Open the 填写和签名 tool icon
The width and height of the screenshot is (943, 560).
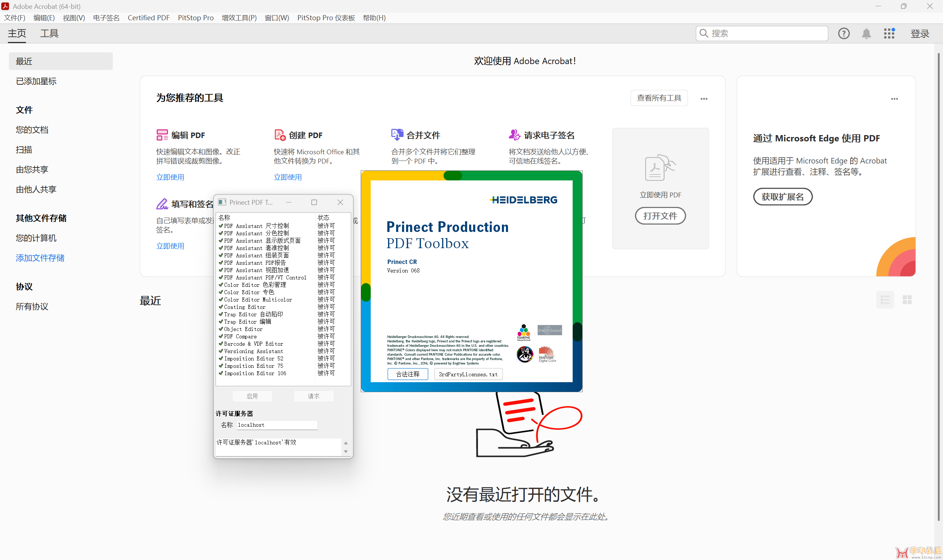click(163, 204)
